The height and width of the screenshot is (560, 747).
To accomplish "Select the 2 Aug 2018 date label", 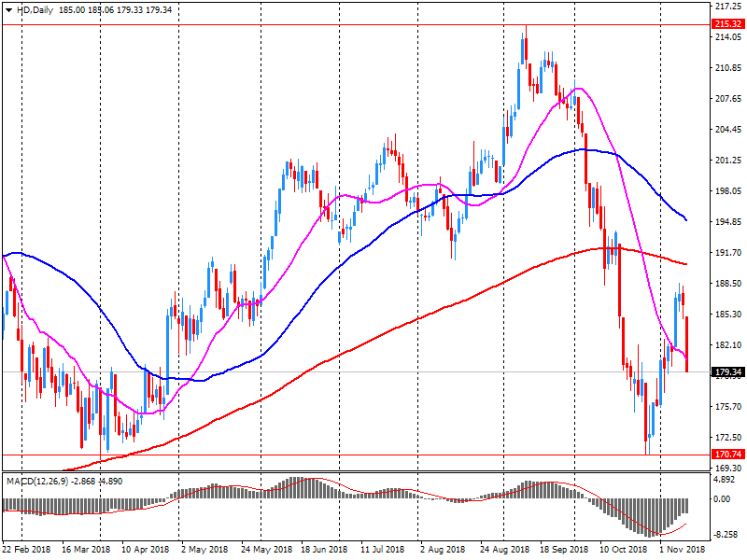I will pyautogui.click(x=443, y=550).
